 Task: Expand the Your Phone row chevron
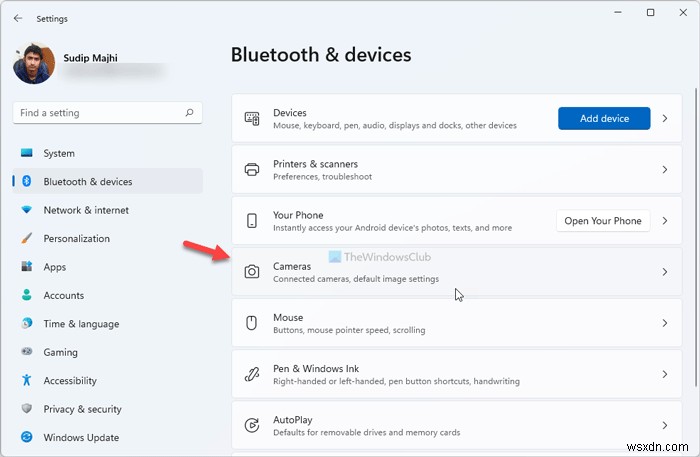pyautogui.click(x=665, y=220)
